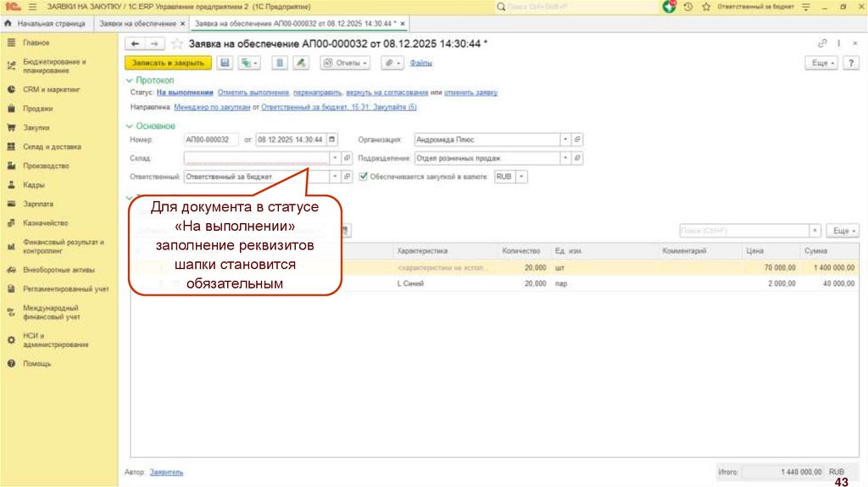Screen dimensions: 868x487
Task: Open the main hamburger menu in title bar
Action: [x=32, y=7]
